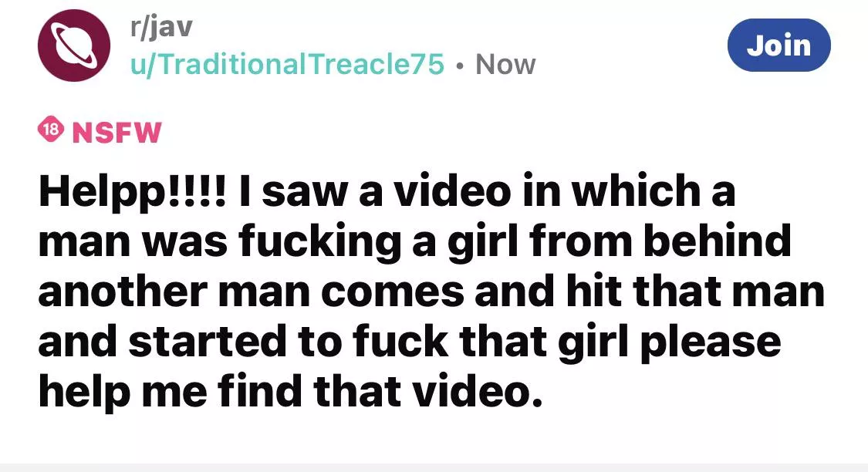Tap the round community icon beside r/jav
Viewport: 868px width, 472px height.
[x=73, y=46]
